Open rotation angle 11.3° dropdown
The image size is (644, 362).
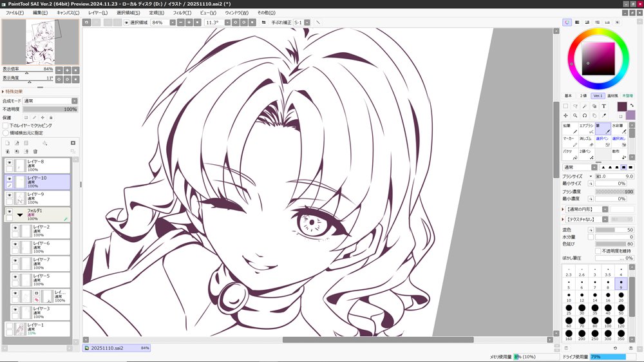[x=227, y=23]
